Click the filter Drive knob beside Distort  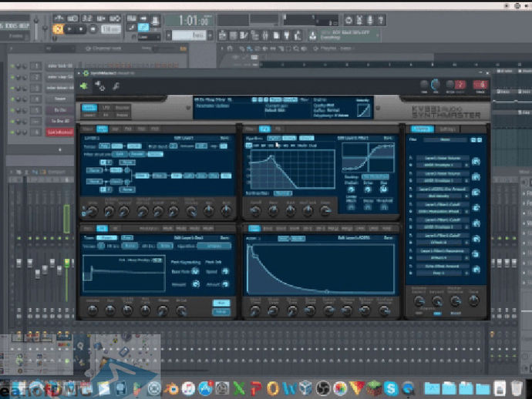pos(368,189)
